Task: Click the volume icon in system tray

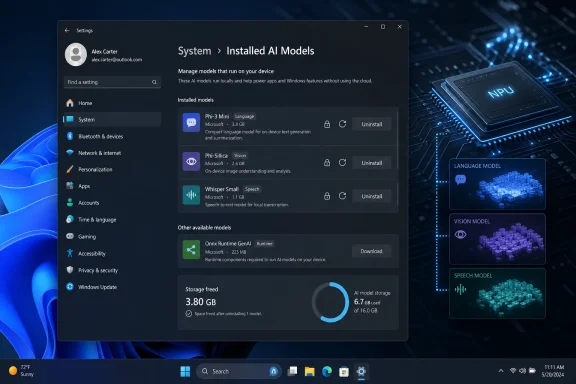Action: [x=522, y=371]
